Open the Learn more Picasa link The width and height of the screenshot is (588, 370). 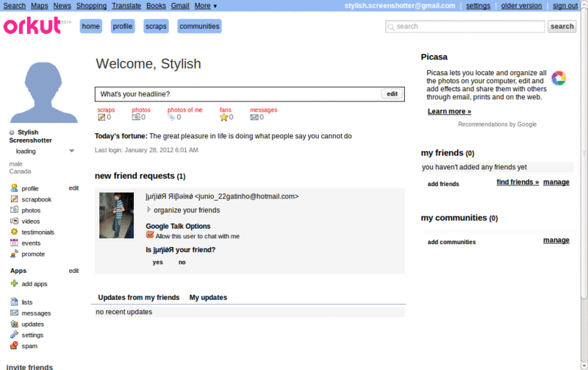coord(449,112)
